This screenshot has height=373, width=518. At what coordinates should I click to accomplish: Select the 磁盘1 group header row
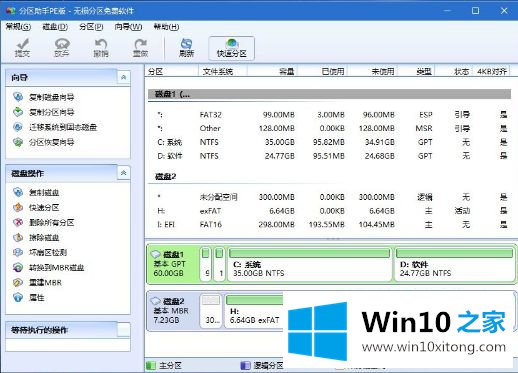329,94
